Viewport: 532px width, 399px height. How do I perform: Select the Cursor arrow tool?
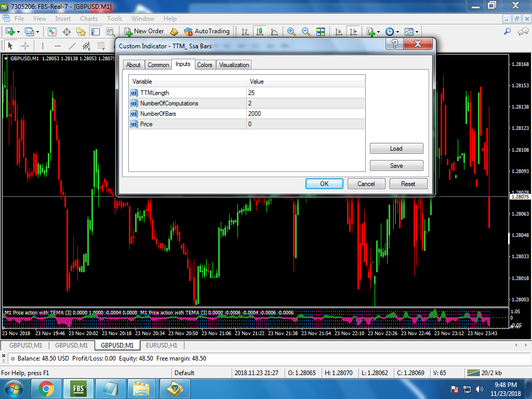(10, 46)
